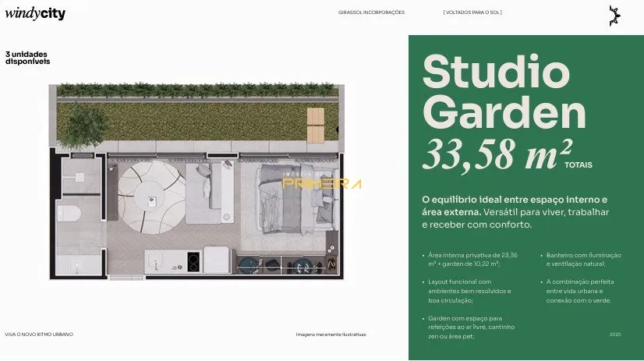Image resolution: width=644 pixels, height=361 pixels.
Task: Click the 'Layout funcional' bullet point
Action: [469, 291]
